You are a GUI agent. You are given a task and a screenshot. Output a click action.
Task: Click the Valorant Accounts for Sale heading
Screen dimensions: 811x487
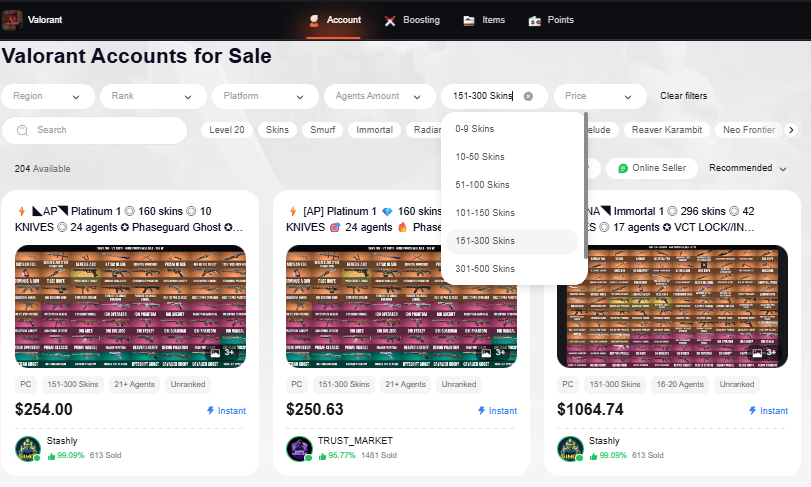click(137, 56)
